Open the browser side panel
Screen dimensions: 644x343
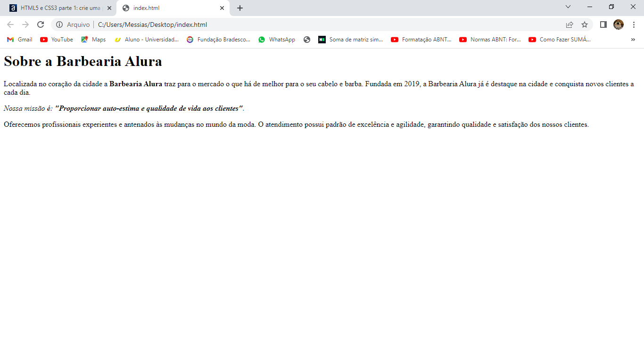[x=603, y=24]
